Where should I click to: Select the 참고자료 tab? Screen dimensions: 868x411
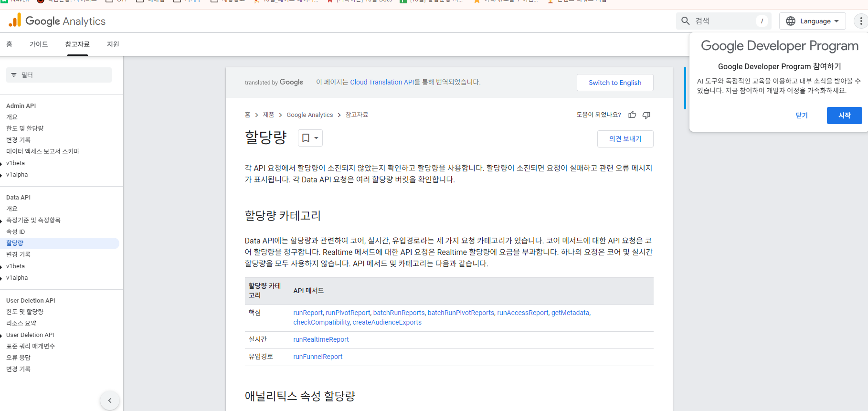tap(77, 44)
